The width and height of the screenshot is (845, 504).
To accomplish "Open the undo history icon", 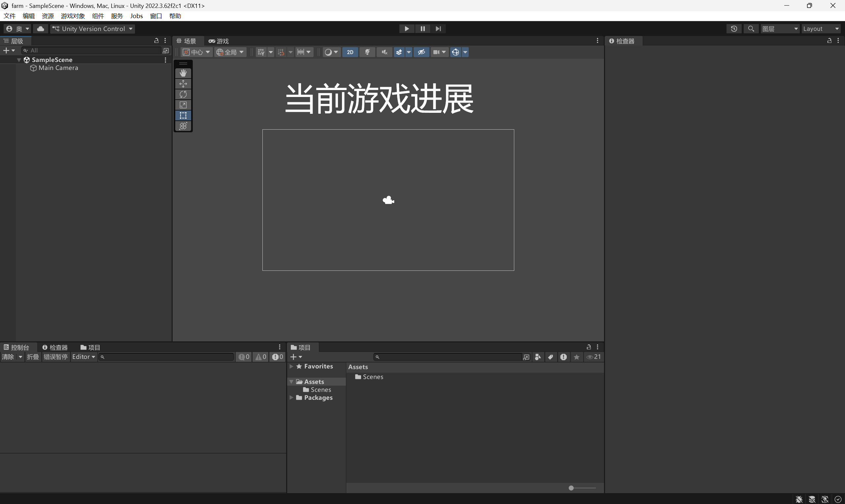I will click(733, 29).
